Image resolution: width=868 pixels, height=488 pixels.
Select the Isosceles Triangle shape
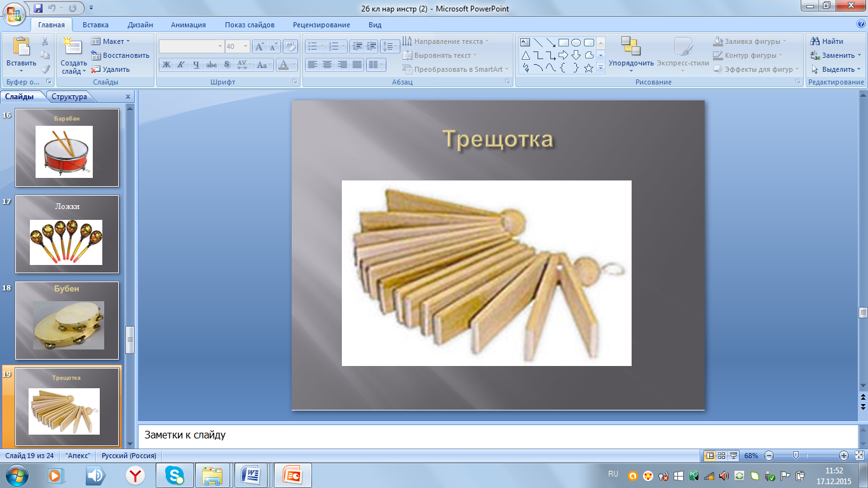pos(526,55)
